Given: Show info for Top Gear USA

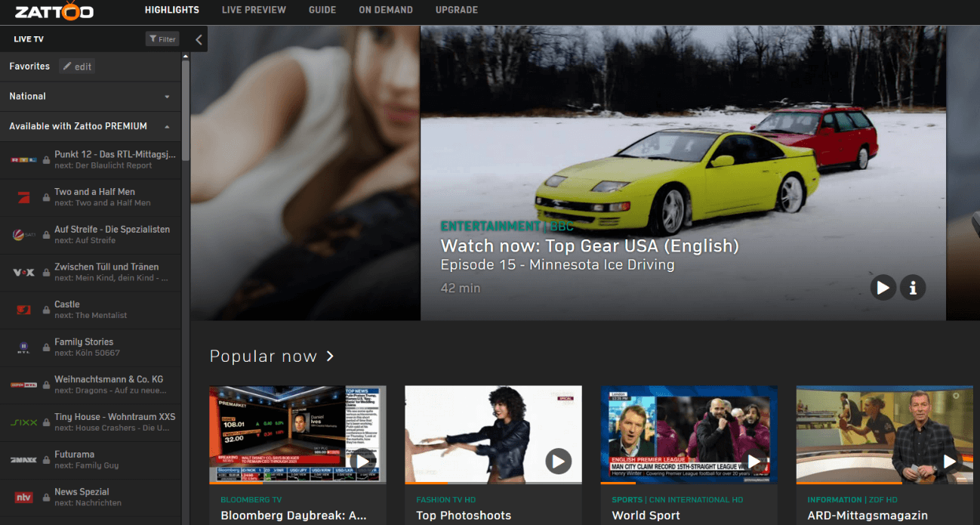Looking at the screenshot, I should [913, 287].
